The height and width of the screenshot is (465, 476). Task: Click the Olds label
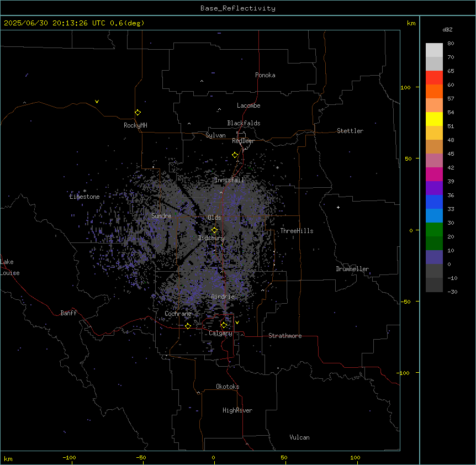click(x=214, y=218)
